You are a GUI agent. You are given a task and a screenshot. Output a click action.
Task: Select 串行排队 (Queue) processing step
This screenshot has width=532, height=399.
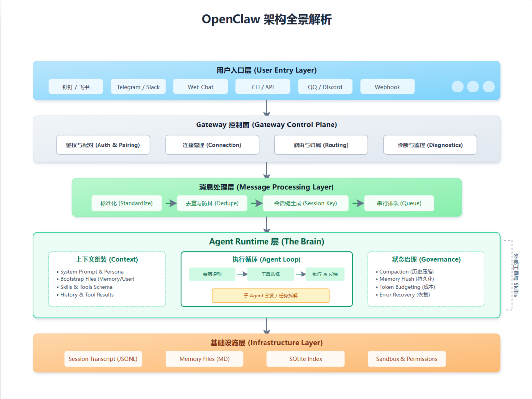[x=399, y=203]
